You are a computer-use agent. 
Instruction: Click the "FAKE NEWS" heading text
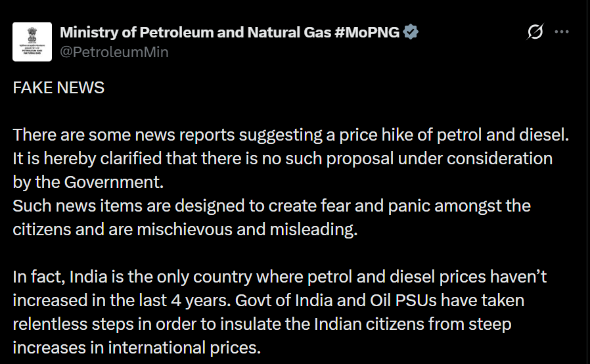(x=58, y=87)
